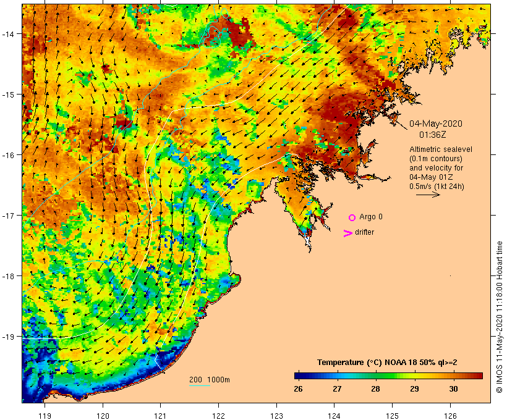507x420 pixels.
Task: Click the '(0.1m contours)' caption line
Action: 436,159
